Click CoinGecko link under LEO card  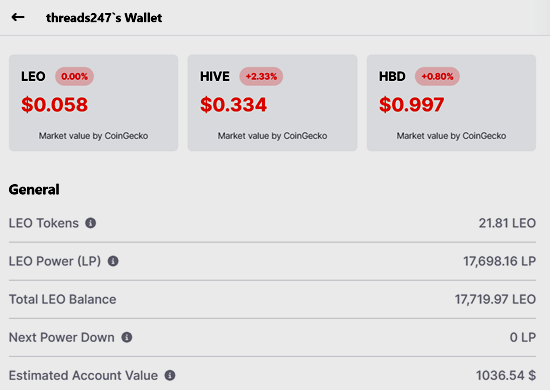point(126,136)
